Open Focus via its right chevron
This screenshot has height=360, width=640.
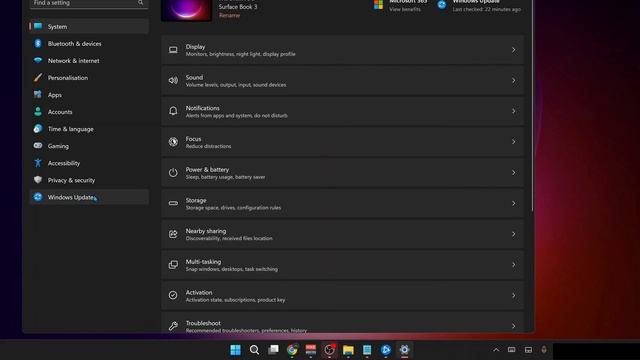pyautogui.click(x=513, y=142)
